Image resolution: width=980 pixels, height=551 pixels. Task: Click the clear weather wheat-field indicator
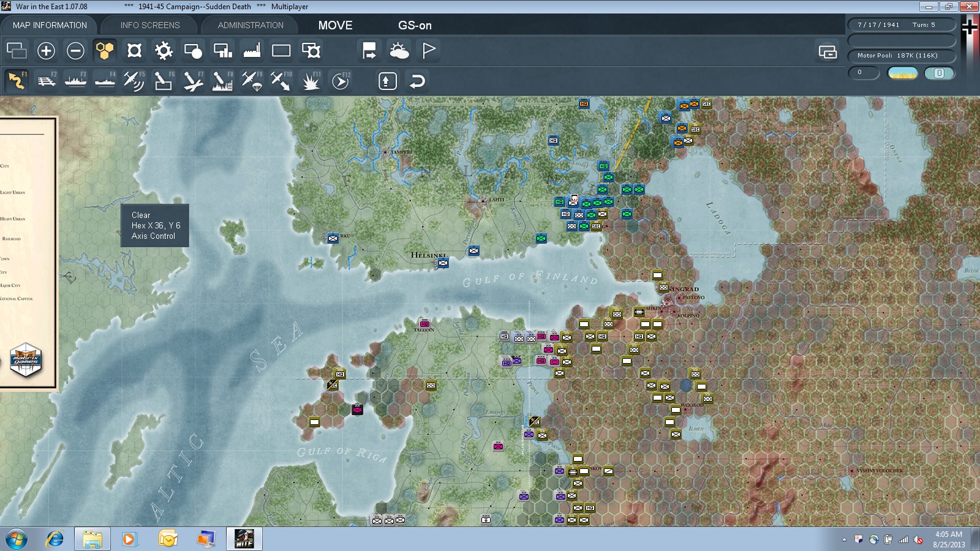[903, 73]
